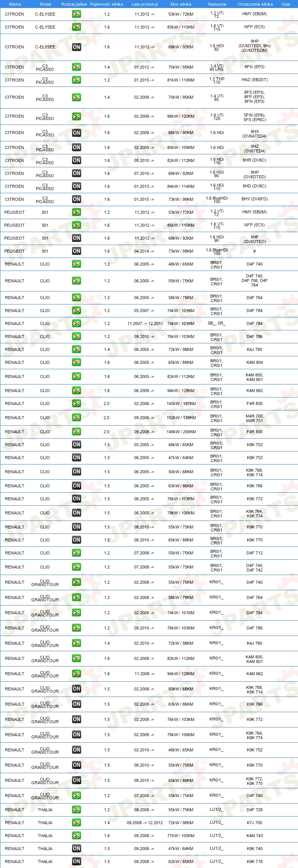The image size is (298, 868).
Task: Select engine code 9HZ (DV6TED4)
Action: (255, 149)
